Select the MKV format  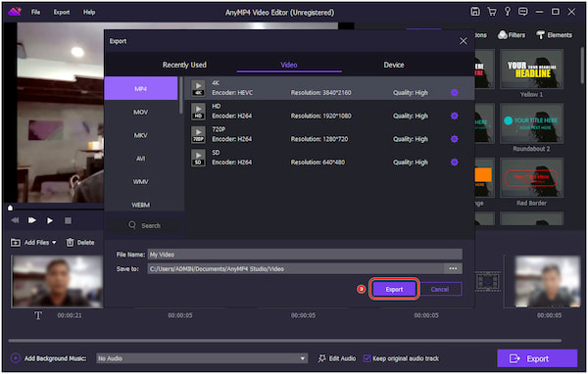click(x=141, y=135)
